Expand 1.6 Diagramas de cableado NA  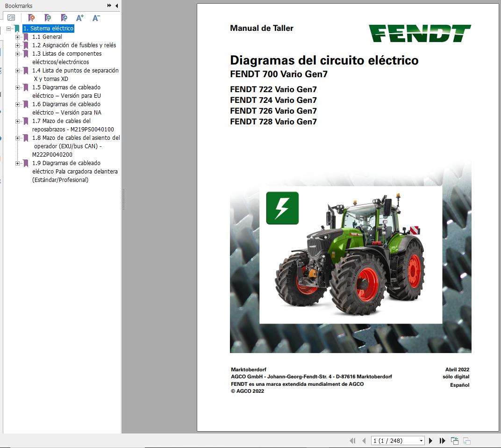point(18,104)
